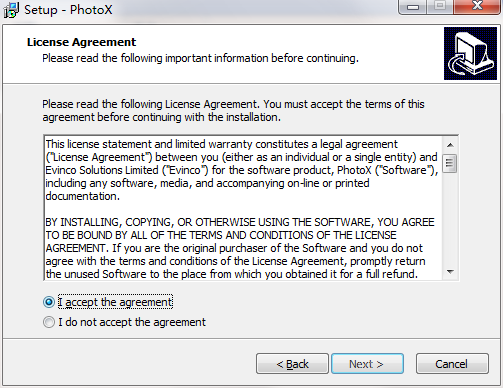
Task: Click the license scrollbar up arrow
Action: click(x=450, y=145)
